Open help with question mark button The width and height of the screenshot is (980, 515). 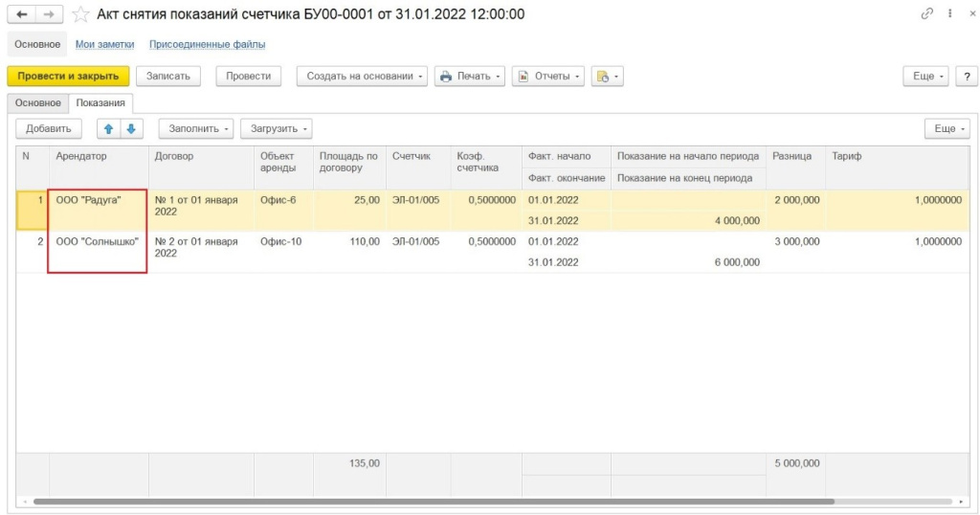click(x=966, y=77)
